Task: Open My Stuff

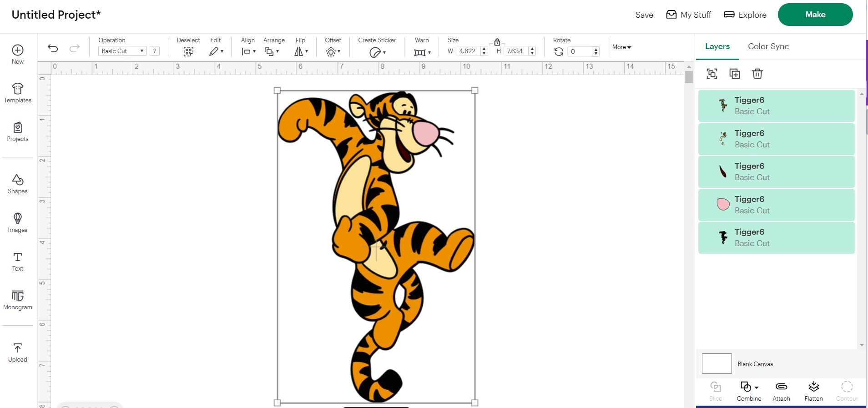Action: [x=688, y=15]
